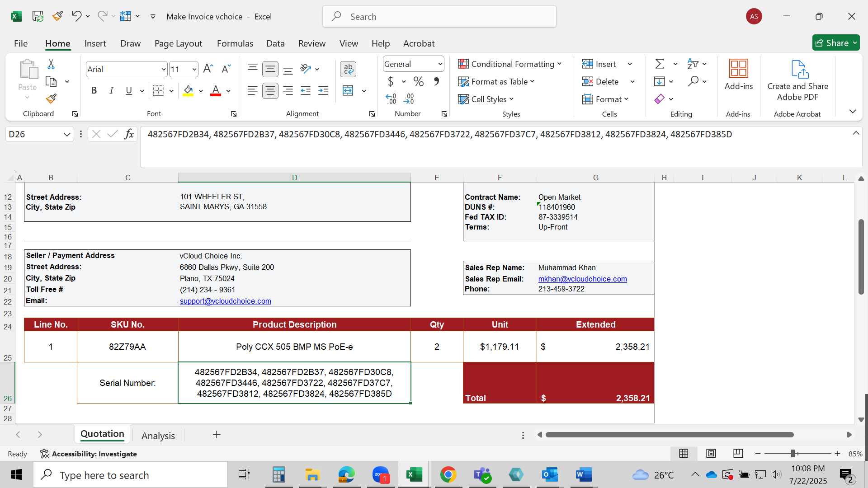The image size is (868, 488).
Task: Investigate Accessibility in the status bar
Action: point(88,454)
